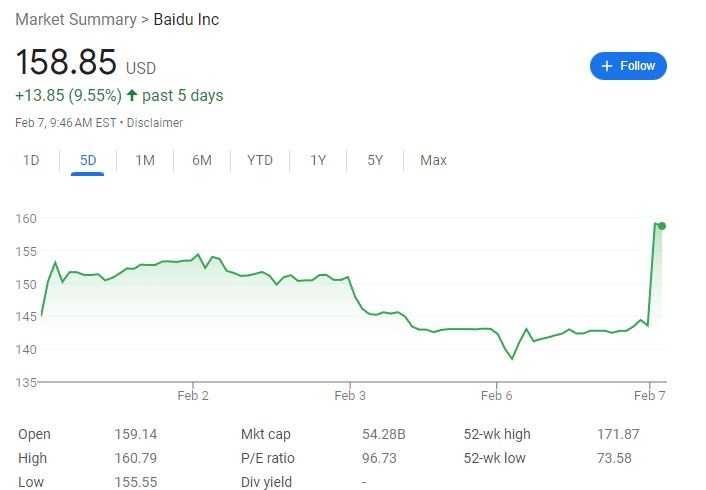706x490 pixels.
Task: Open the 5Y chart range
Action: pos(375,160)
